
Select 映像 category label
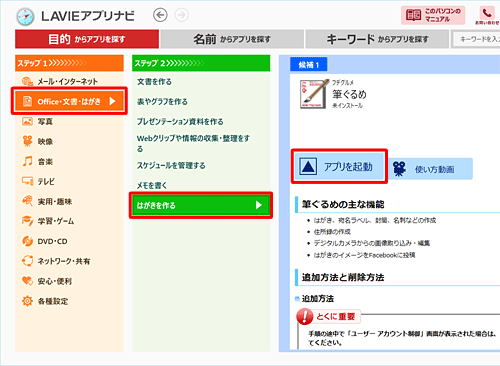pyautogui.click(x=45, y=141)
